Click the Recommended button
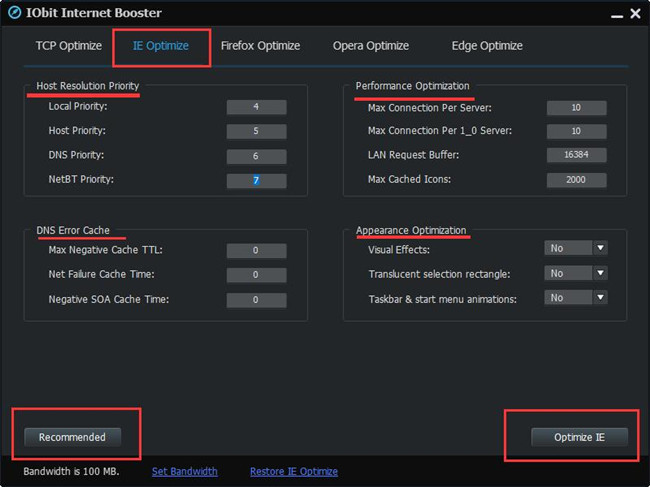 [x=73, y=437]
